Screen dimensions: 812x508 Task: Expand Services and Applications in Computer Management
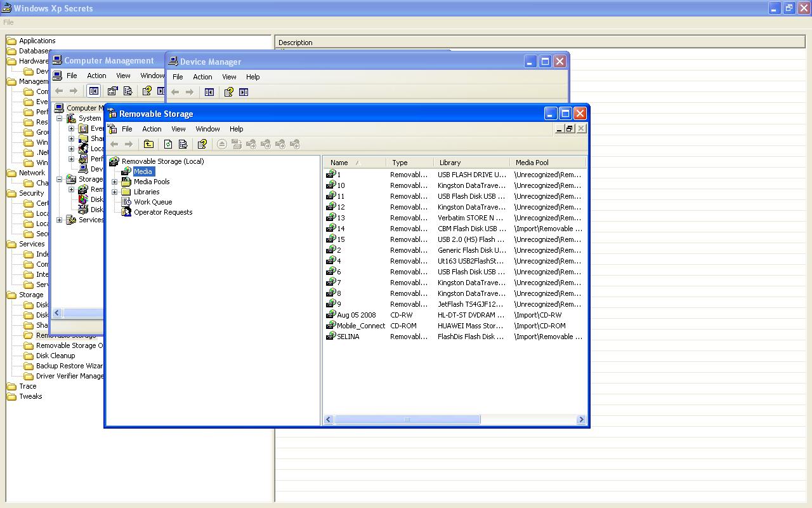click(60, 220)
